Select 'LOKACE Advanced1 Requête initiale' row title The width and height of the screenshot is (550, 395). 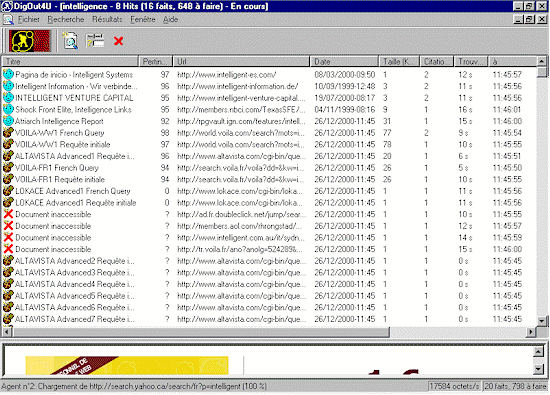click(x=75, y=202)
